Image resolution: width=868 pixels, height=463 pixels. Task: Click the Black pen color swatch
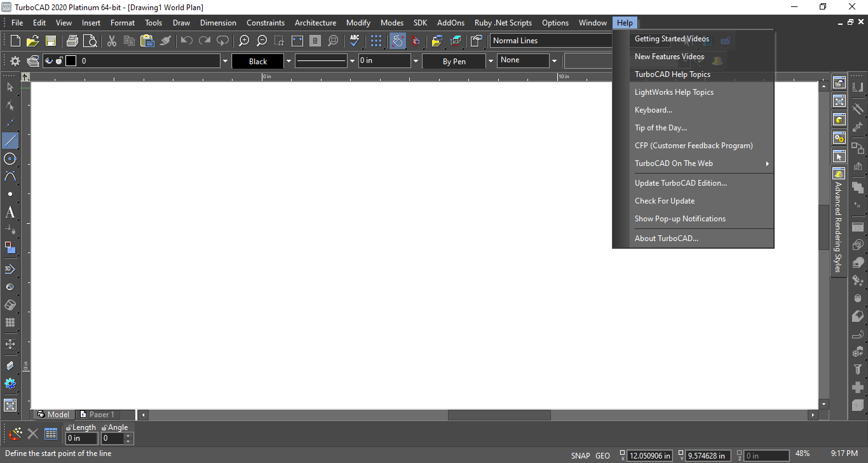pos(258,61)
